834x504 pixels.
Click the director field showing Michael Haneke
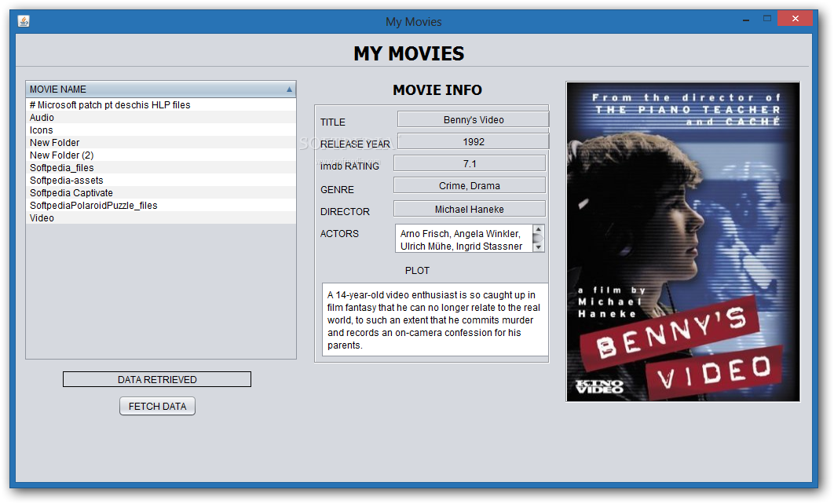click(470, 209)
